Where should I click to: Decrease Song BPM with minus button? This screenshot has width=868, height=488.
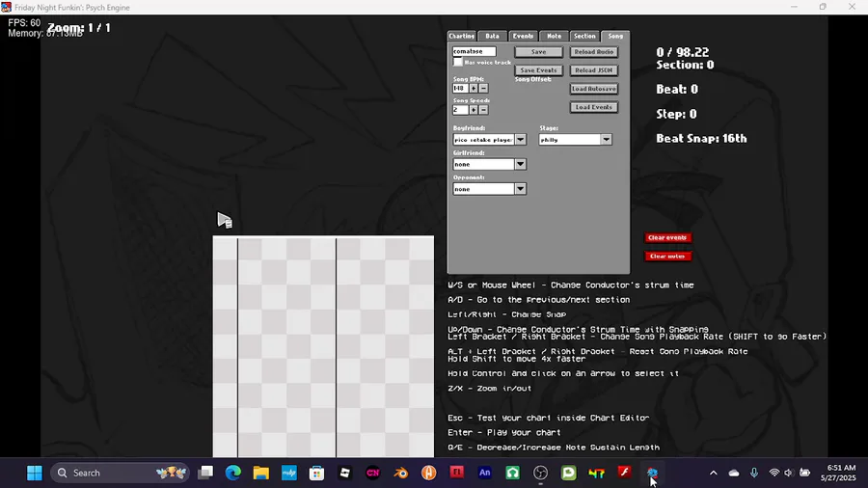point(483,89)
